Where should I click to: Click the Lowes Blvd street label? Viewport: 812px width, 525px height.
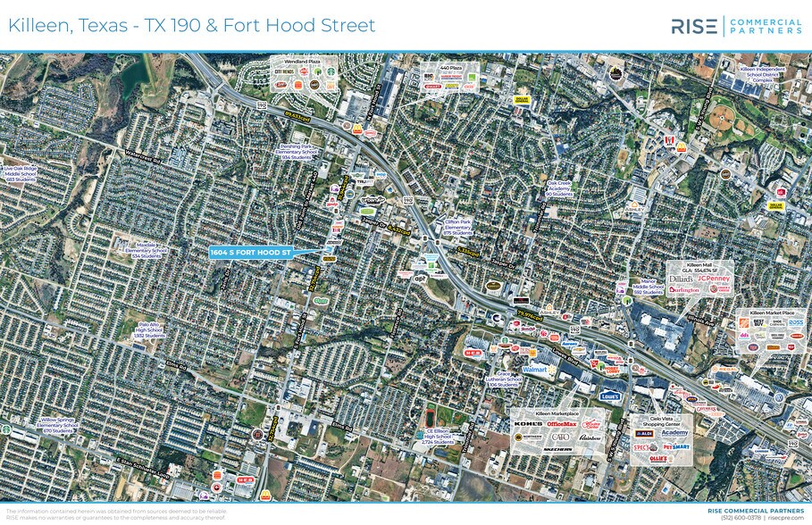[x=564, y=355]
